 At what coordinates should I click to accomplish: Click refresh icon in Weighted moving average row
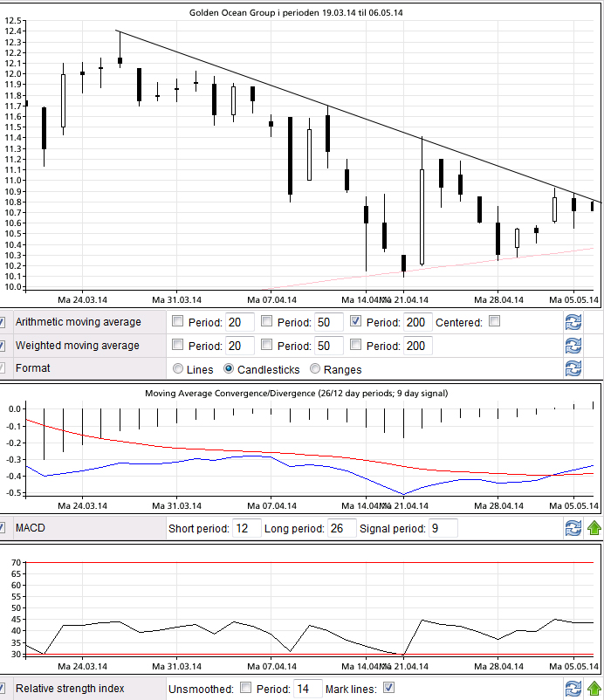pos(573,346)
